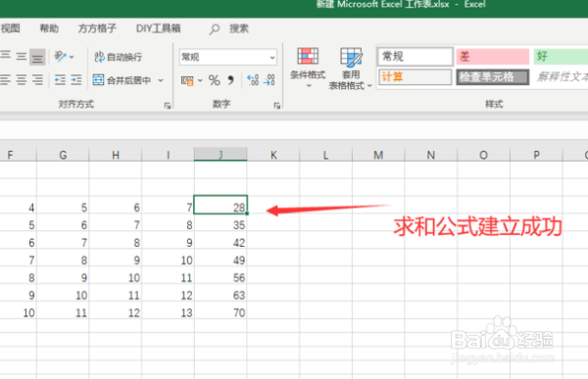Increase the indent

(76, 80)
